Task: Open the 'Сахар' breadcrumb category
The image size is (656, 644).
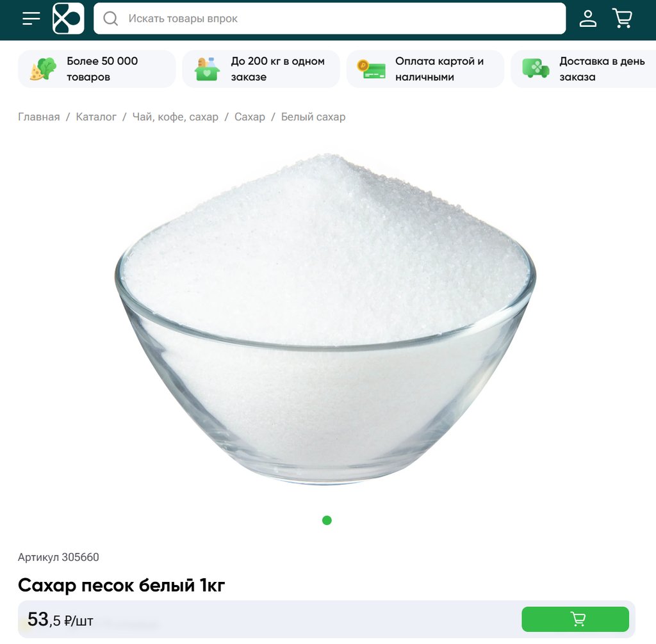Action: point(250,117)
